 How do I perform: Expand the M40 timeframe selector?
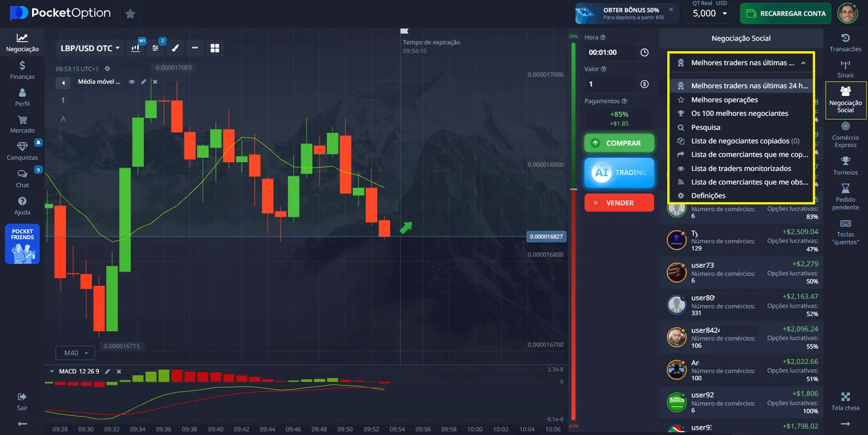click(x=75, y=353)
